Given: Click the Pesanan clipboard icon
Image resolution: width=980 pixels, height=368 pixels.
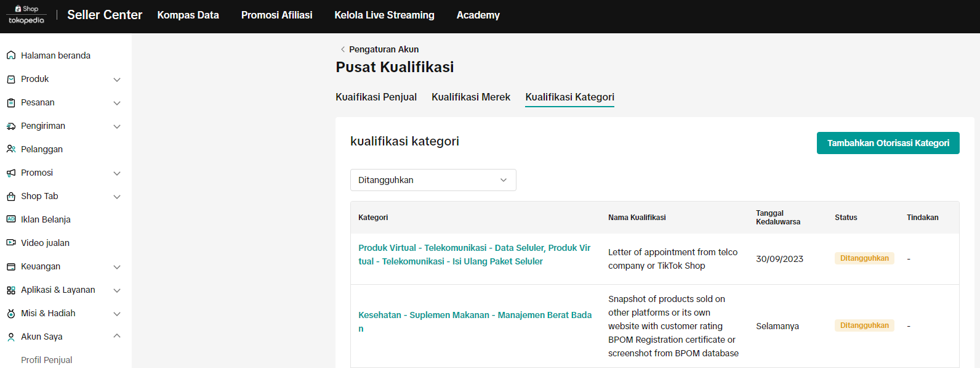Looking at the screenshot, I should pyautogui.click(x=11, y=102).
